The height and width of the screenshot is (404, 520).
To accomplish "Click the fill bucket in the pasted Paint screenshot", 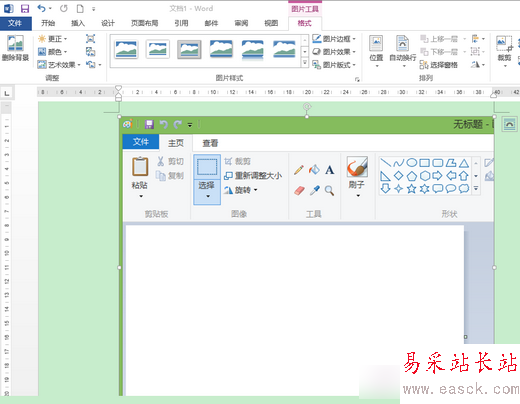I will pos(314,170).
